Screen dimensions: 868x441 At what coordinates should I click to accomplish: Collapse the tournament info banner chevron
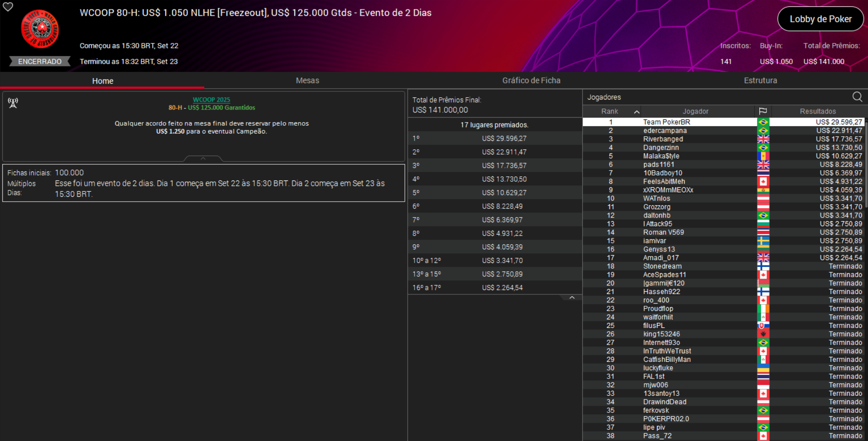[203, 158]
